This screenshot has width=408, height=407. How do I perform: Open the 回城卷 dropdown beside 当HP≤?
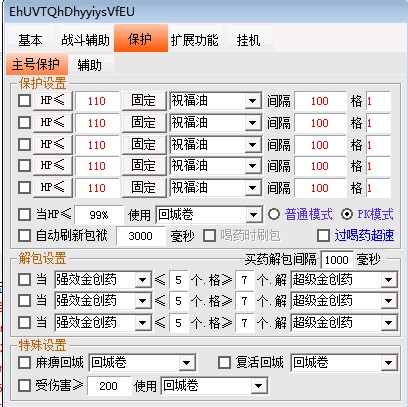(x=253, y=215)
